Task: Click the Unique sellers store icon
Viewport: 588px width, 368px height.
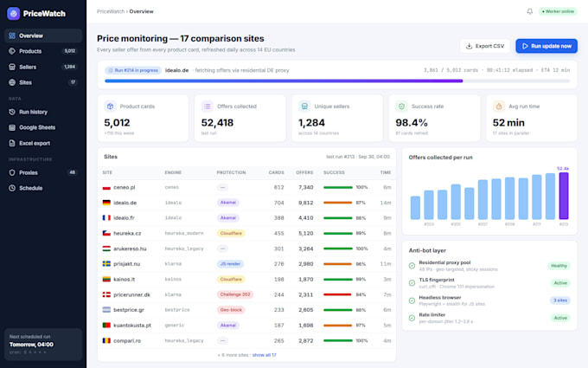Action: (x=304, y=107)
